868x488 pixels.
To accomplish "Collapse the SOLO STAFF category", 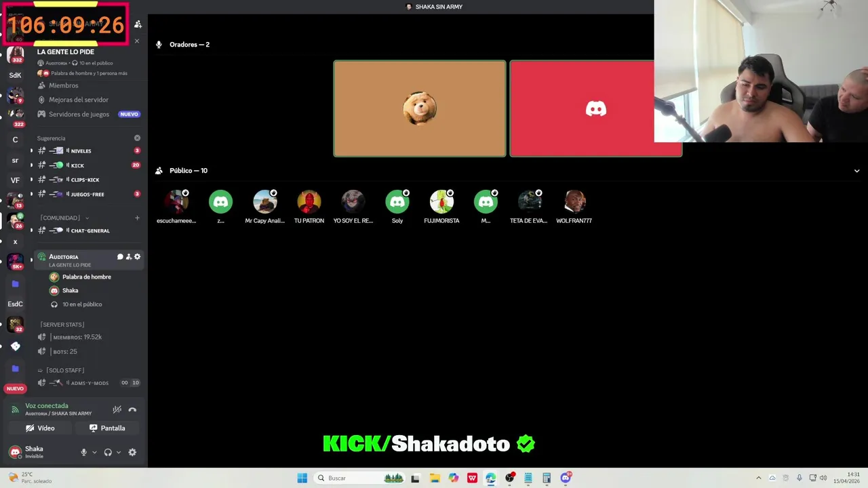I will [x=62, y=370].
